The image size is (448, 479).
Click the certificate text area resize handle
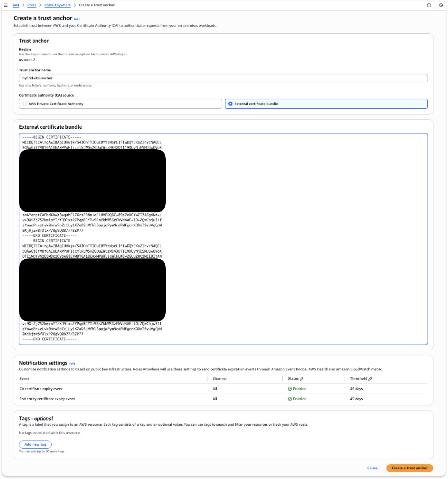[426, 343]
